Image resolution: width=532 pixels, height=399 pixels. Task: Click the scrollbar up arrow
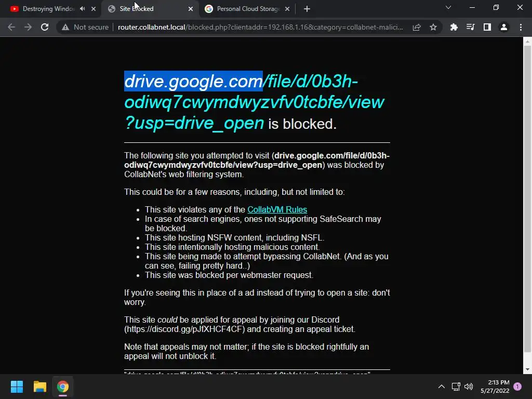coord(527,42)
